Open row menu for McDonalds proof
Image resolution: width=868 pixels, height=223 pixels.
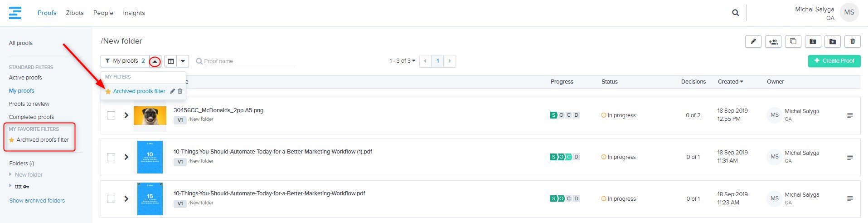(850, 115)
